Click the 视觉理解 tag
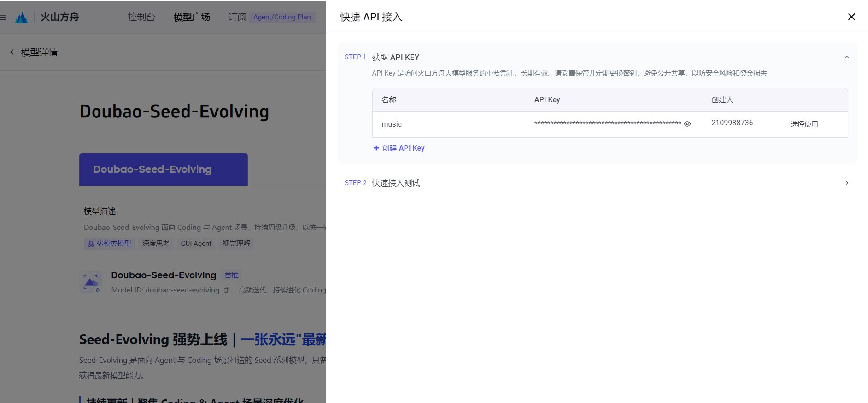 [236, 244]
